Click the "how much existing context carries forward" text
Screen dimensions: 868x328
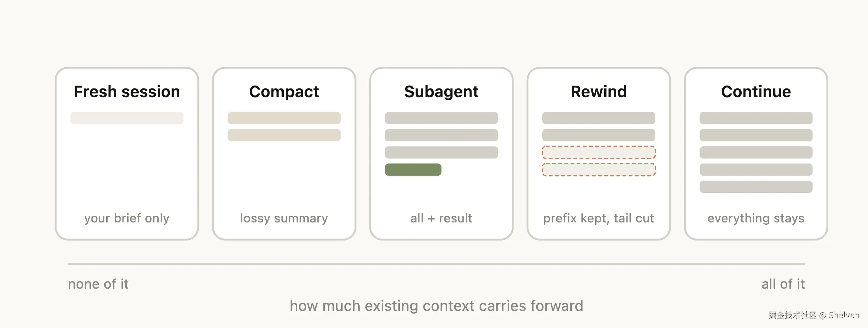pos(436,306)
